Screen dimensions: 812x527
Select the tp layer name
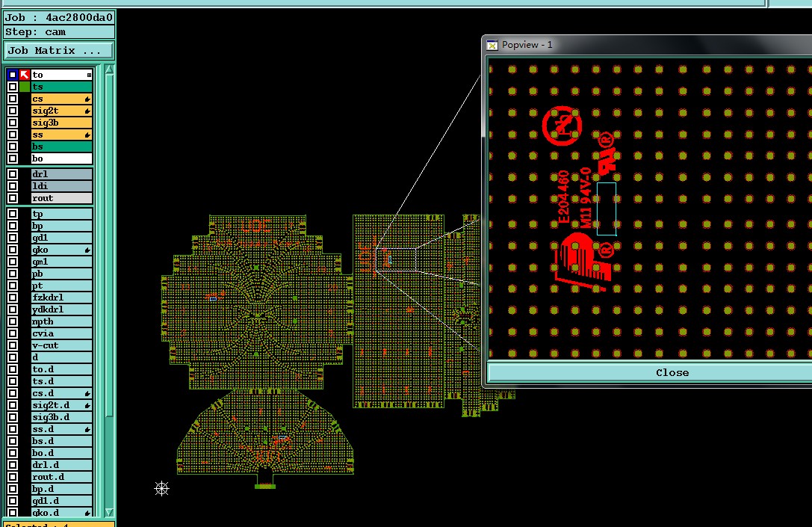[x=61, y=214]
